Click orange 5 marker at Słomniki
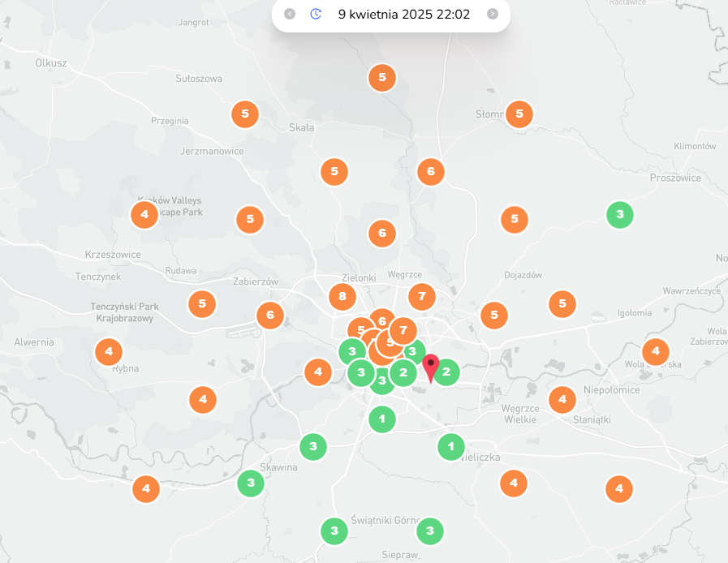The image size is (728, 563). coord(519,114)
